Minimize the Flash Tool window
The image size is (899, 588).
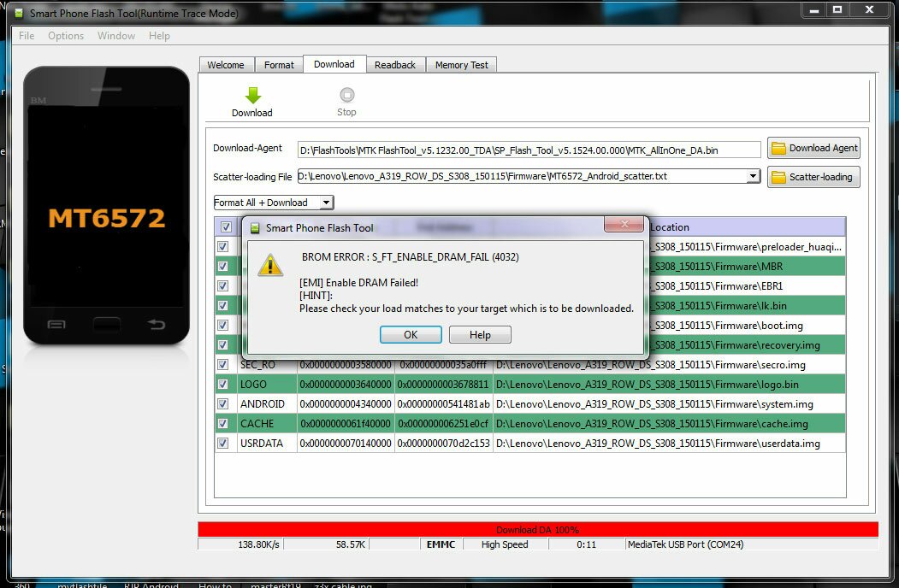tap(814, 9)
